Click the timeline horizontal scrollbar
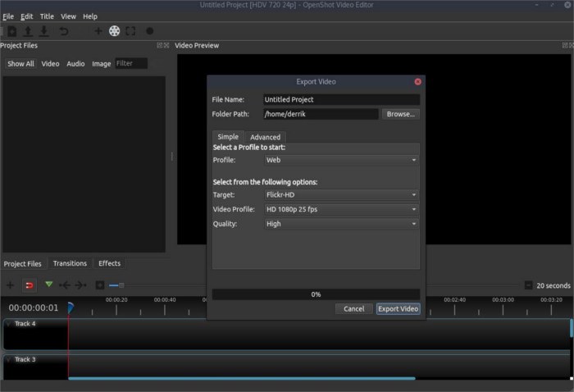574x392 pixels. 242,378
